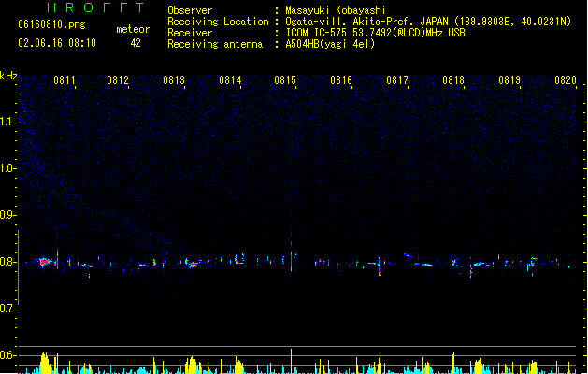Click the 0818 time marker
Screen dimensions: 588x374
coord(453,80)
